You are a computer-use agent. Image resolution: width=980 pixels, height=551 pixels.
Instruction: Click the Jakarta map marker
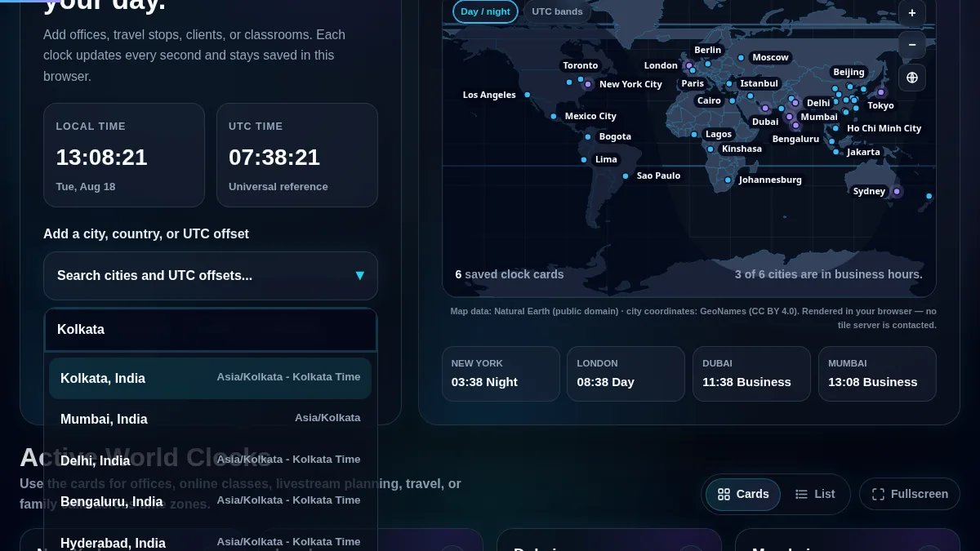point(836,152)
